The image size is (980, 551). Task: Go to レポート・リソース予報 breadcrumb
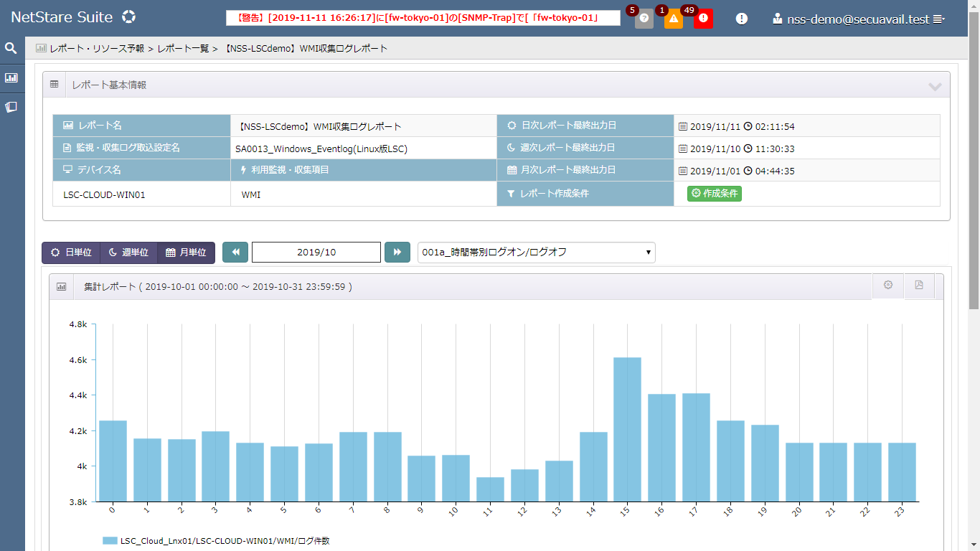tap(97, 49)
